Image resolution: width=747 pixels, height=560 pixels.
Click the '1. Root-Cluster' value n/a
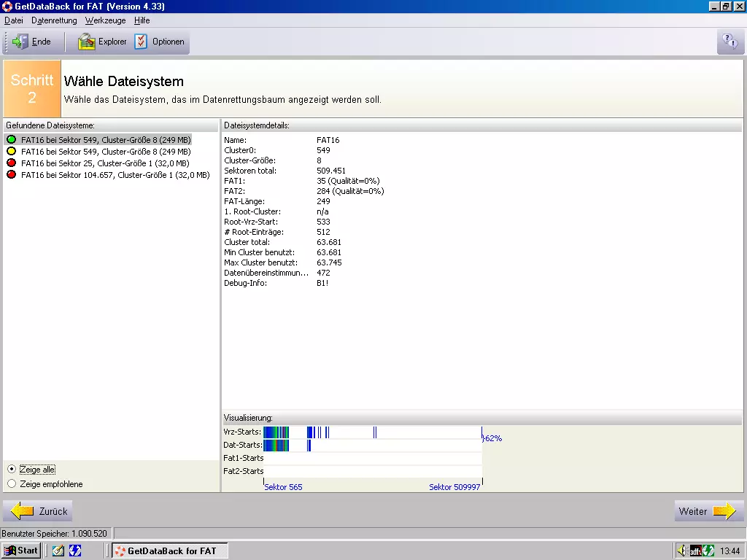pyautogui.click(x=322, y=211)
